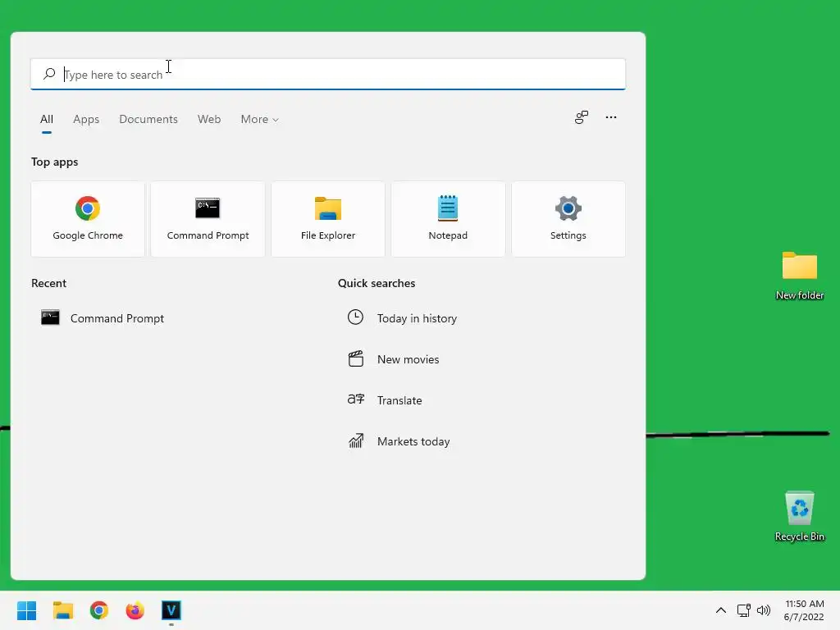Show hidden tray icons chevron
Screen dimensions: 840x630
(x=721, y=610)
